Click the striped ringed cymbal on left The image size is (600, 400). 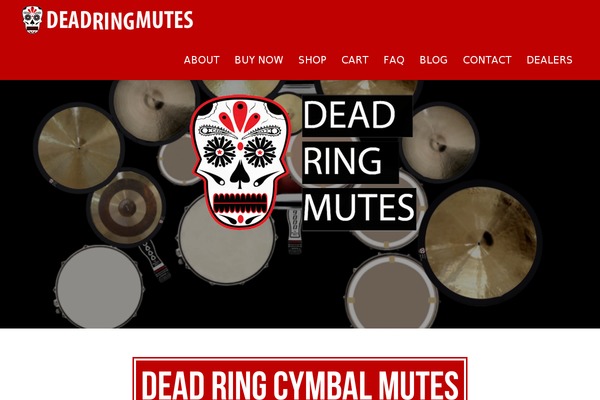tap(127, 208)
